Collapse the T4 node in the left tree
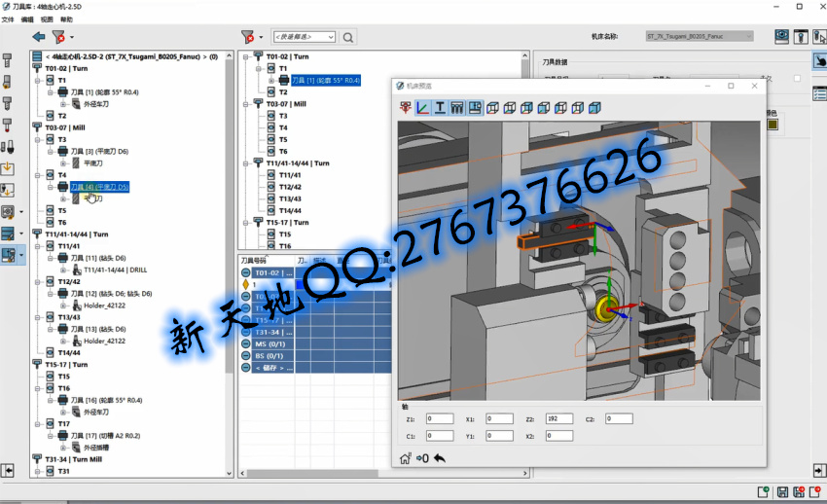The width and height of the screenshot is (827, 504). 50,175
